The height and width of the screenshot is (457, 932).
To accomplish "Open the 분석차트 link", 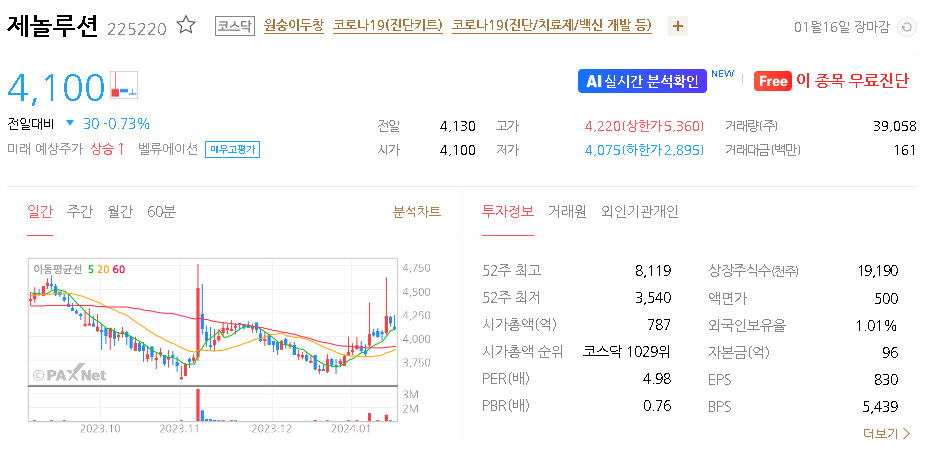I will [x=417, y=211].
